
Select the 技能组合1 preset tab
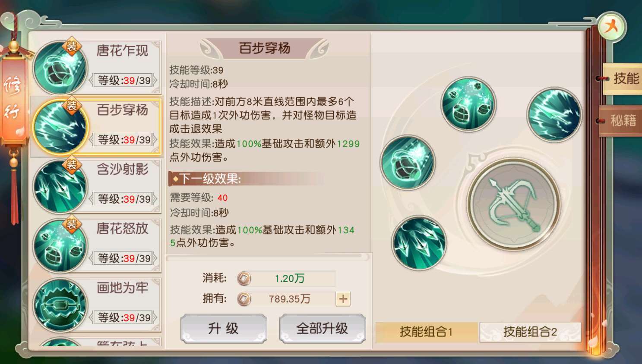[427, 332]
